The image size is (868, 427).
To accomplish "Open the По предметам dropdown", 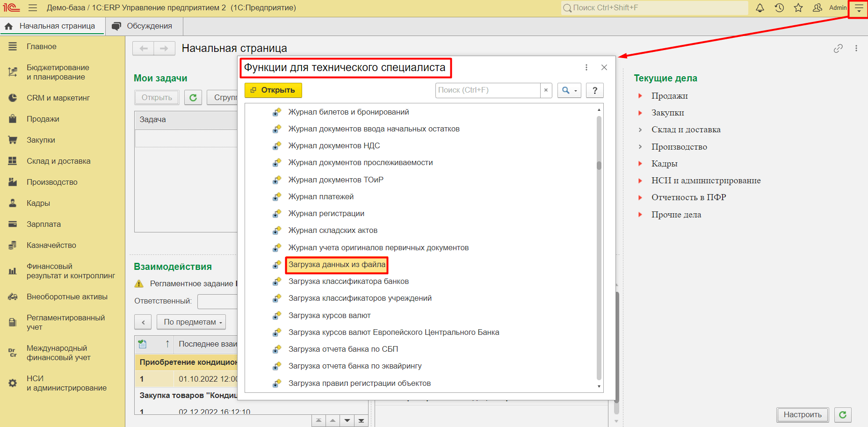I will (x=191, y=322).
